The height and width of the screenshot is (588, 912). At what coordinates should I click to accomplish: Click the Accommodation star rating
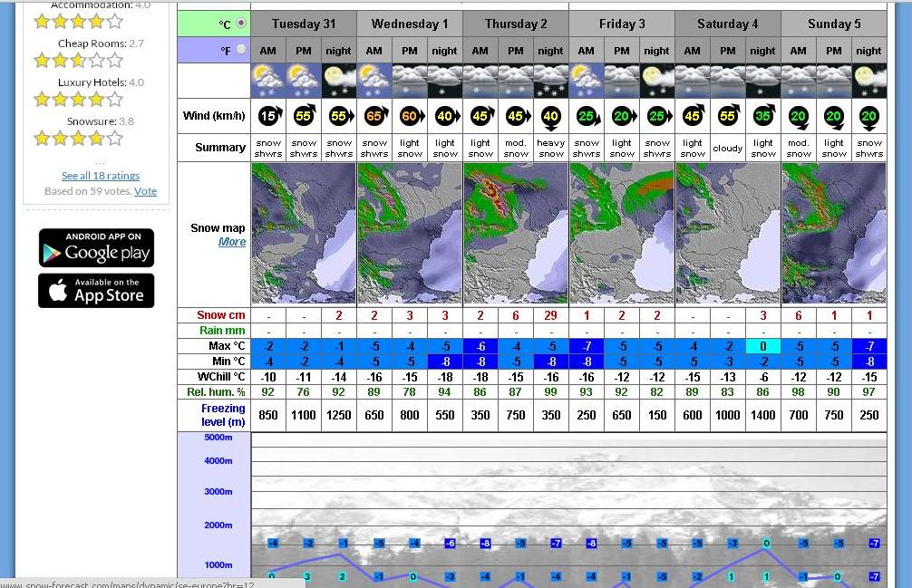[x=79, y=22]
